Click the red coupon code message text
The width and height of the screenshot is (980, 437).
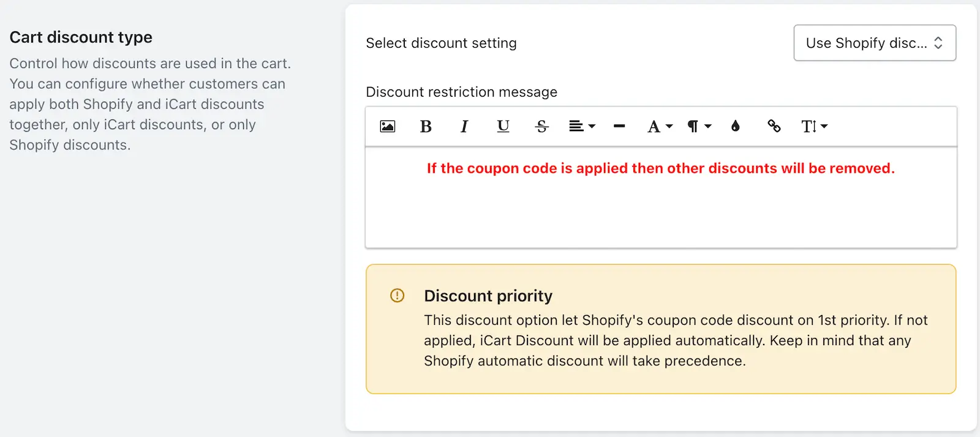click(x=661, y=168)
